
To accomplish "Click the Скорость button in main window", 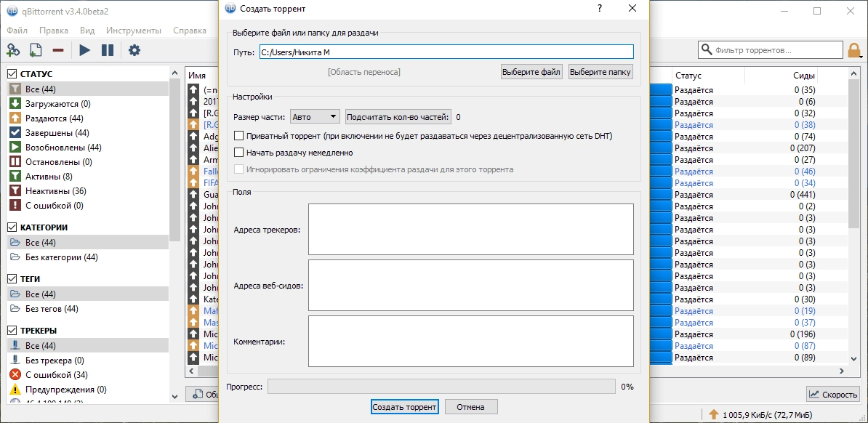I will [x=832, y=394].
